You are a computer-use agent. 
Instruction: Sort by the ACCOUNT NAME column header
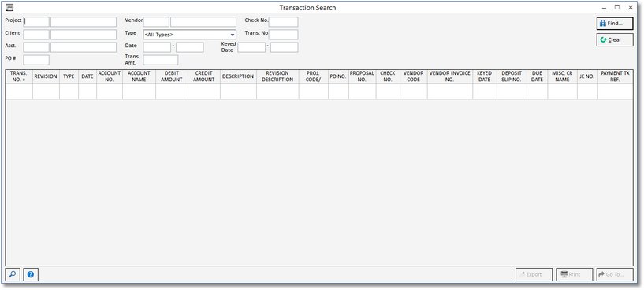click(x=140, y=76)
